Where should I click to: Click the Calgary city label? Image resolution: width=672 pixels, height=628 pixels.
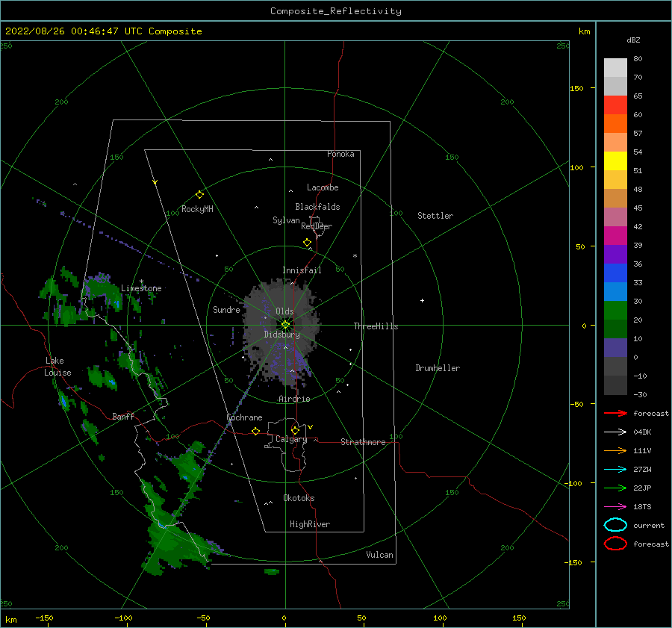[291, 439]
